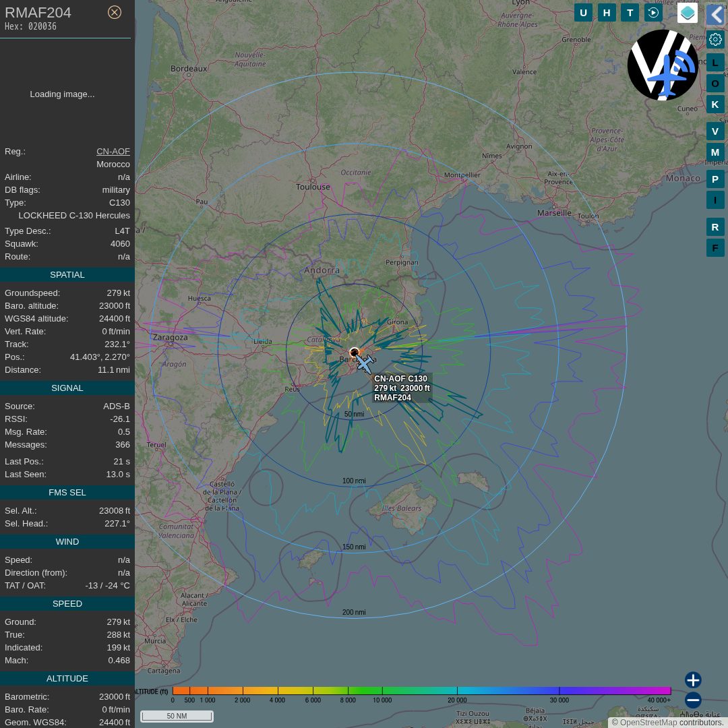The height and width of the screenshot is (728, 728).
Task: Click the Sel. Head. value 227.1°
Action: pos(117,524)
